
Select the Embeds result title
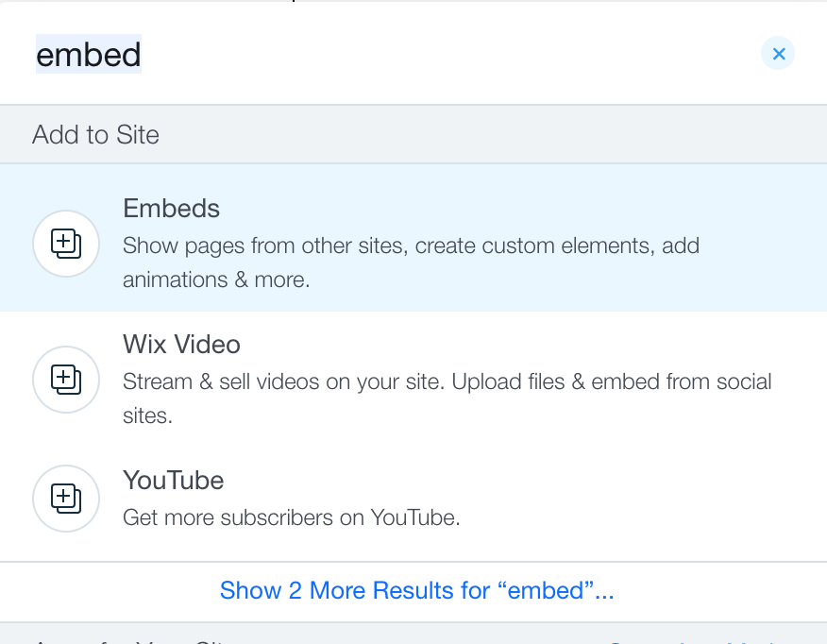[171, 209]
